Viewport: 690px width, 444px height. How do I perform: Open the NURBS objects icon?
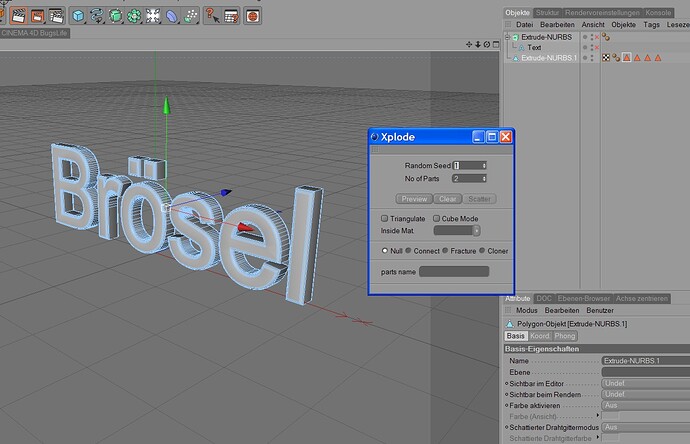(x=115, y=16)
